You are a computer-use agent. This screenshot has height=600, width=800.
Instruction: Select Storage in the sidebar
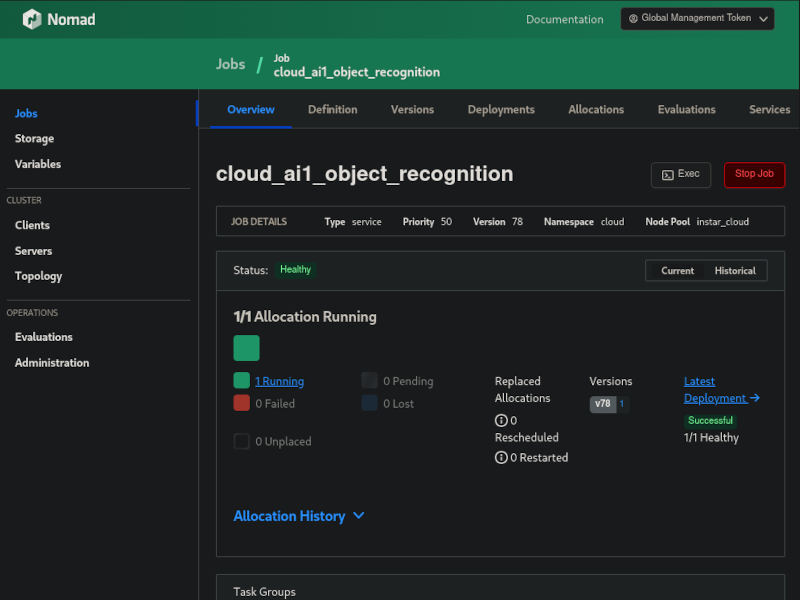click(34, 139)
